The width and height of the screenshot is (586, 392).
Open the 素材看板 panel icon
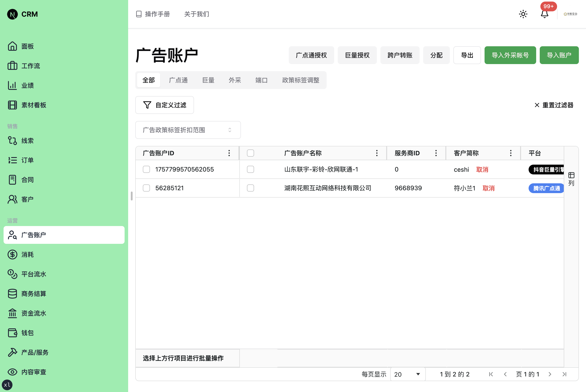pyautogui.click(x=12, y=105)
